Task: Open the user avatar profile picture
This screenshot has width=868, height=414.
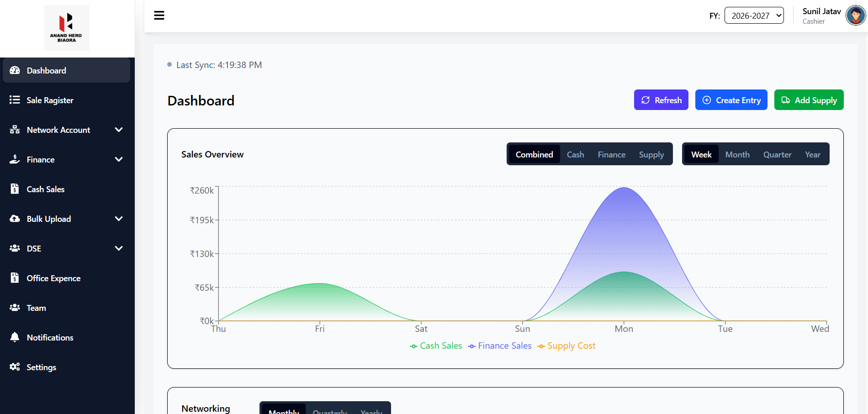Action: click(x=856, y=16)
